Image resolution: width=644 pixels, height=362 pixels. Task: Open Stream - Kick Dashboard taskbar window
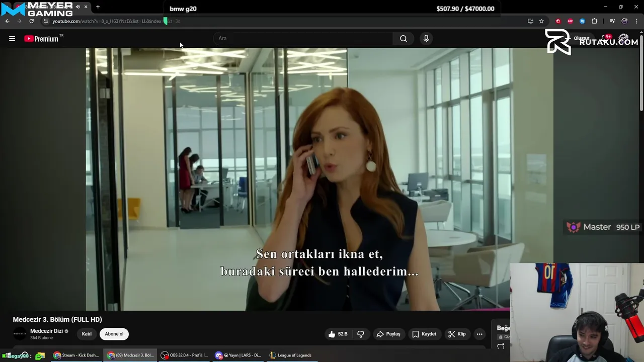76,355
